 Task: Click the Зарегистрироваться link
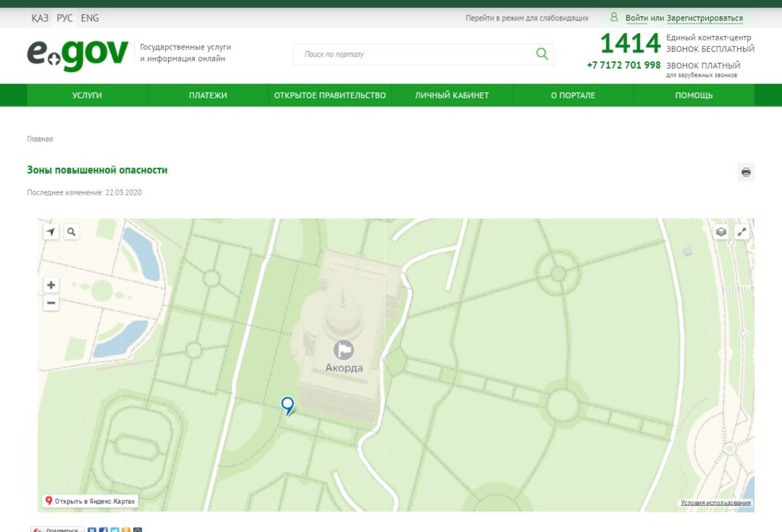tap(705, 18)
